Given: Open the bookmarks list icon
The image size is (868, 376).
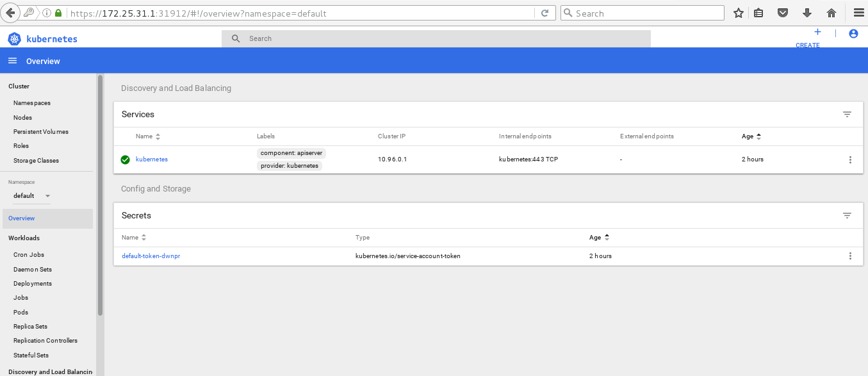Looking at the screenshot, I should (759, 13).
